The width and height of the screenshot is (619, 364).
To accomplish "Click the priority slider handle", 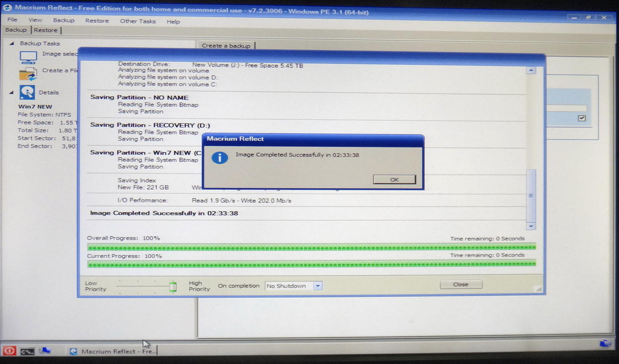I will 173,287.
